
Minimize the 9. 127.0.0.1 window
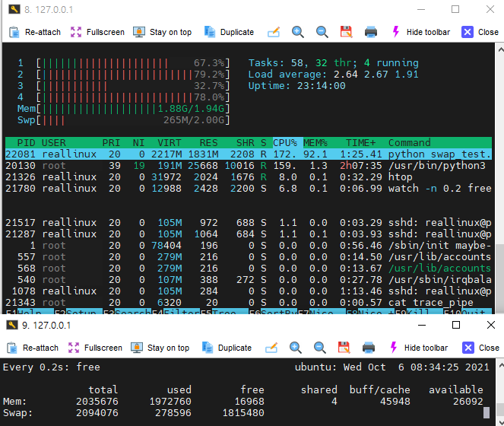click(422, 325)
